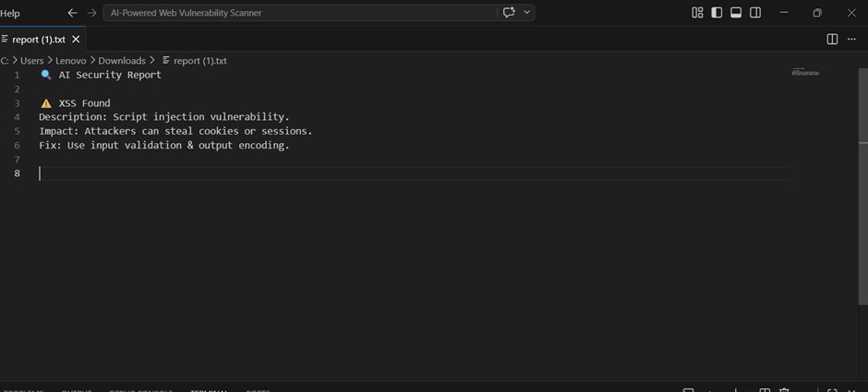Click the report (1).txt breadcrumb item
This screenshot has height=392, width=868.
199,61
